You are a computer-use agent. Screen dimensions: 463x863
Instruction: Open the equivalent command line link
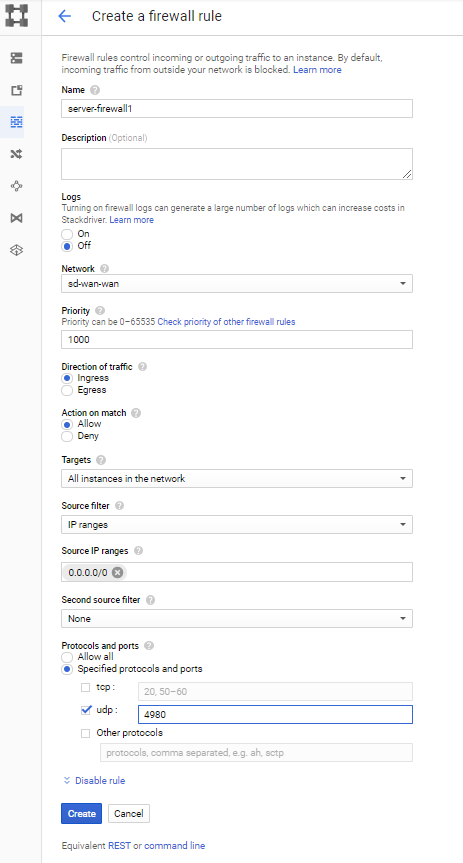point(175,845)
